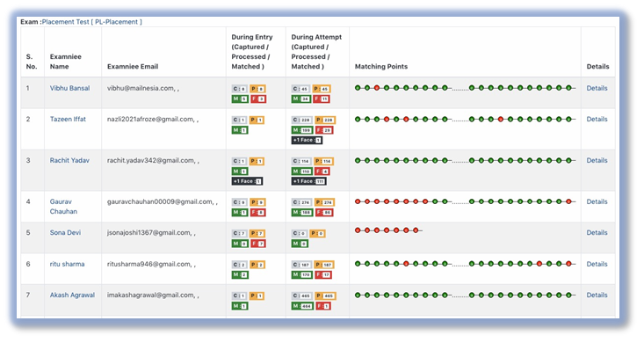Open Vibhu Bansal's examinee profile link
The image size is (644, 343).
point(69,88)
